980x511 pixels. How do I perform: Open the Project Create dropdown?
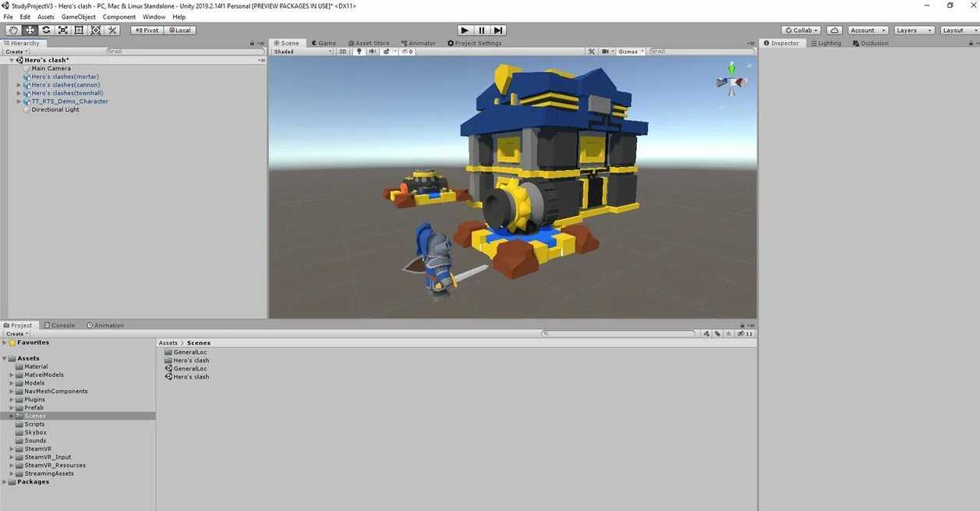[x=16, y=334]
